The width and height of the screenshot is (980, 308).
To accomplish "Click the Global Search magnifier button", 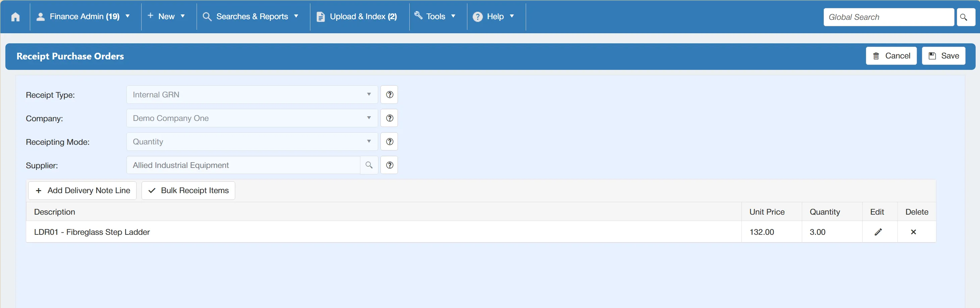I will (x=966, y=17).
